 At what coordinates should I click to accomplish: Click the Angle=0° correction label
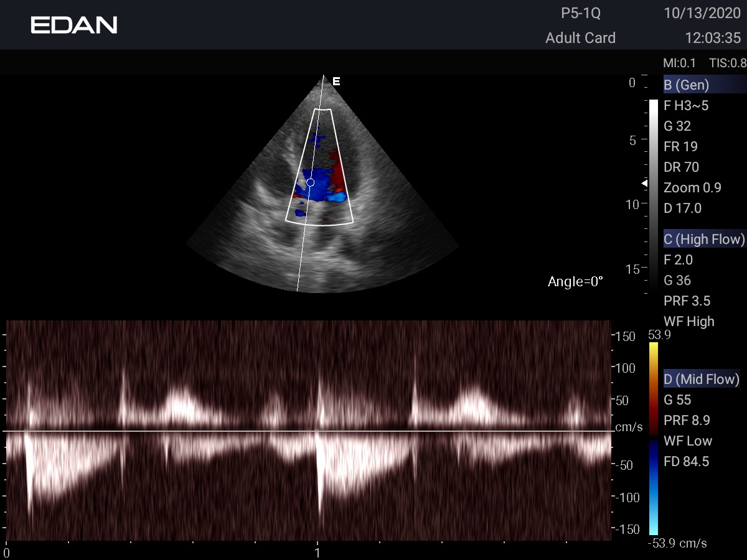tap(575, 282)
